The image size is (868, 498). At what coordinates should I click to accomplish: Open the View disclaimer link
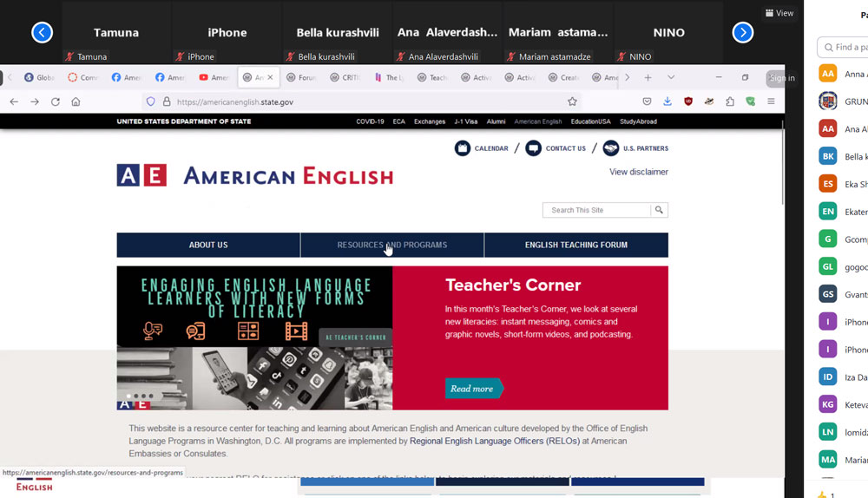coord(638,172)
